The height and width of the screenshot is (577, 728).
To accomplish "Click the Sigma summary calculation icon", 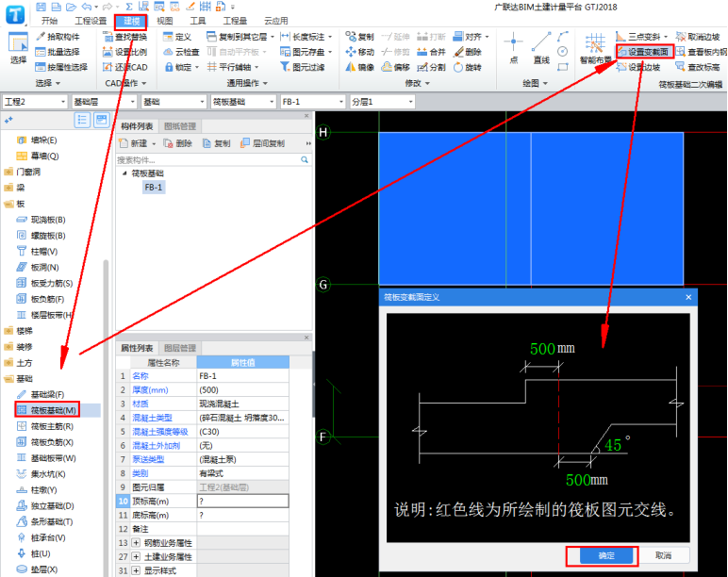I will click(x=129, y=7).
